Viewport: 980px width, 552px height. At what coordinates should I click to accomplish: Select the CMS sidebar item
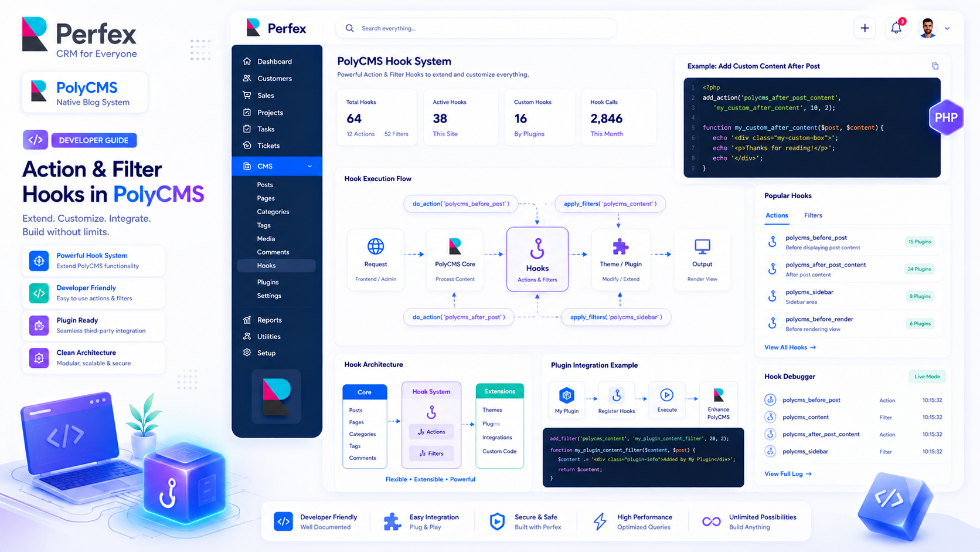277,166
